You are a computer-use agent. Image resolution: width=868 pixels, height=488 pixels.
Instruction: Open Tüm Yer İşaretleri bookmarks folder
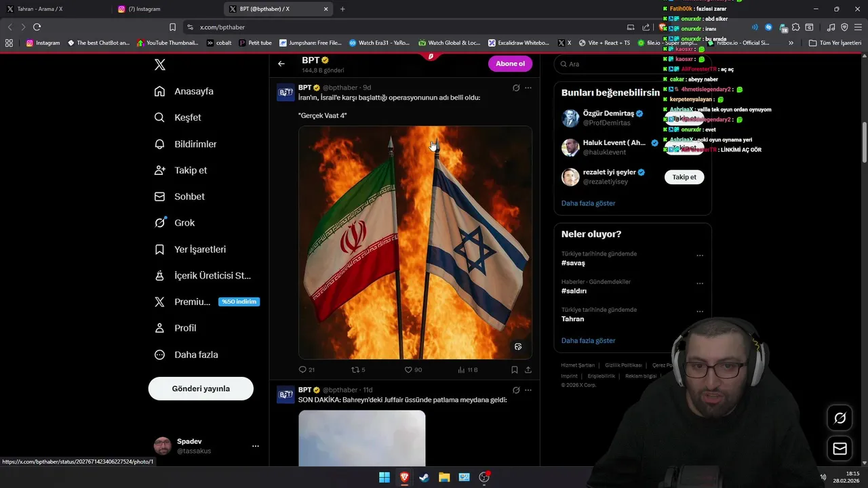click(835, 43)
